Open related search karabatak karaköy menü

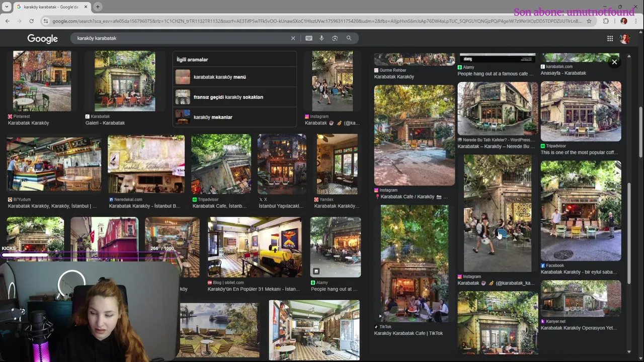pos(234,77)
